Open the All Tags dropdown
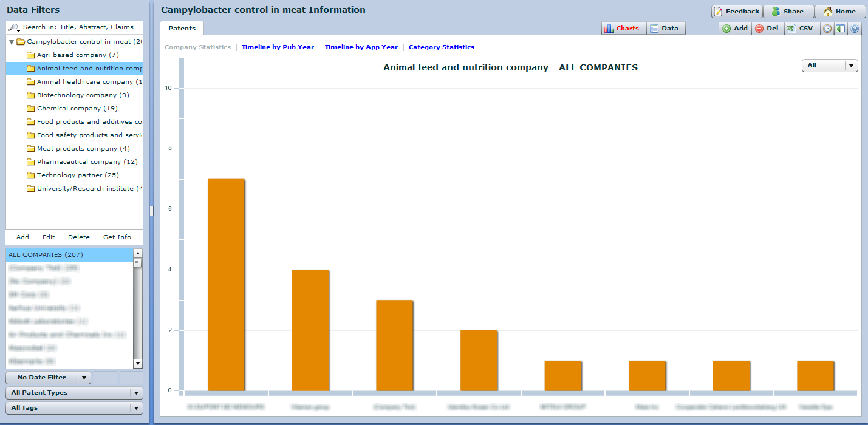 tap(74, 408)
